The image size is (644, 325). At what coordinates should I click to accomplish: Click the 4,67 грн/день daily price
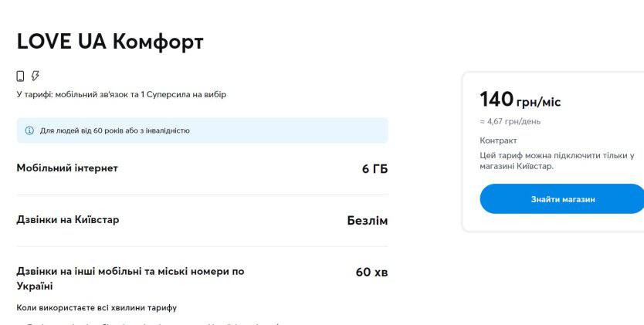[x=510, y=121]
